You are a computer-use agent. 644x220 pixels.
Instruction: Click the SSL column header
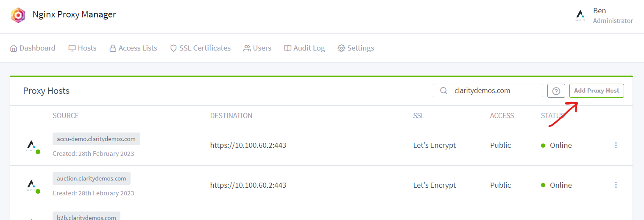(x=418, y=116)
